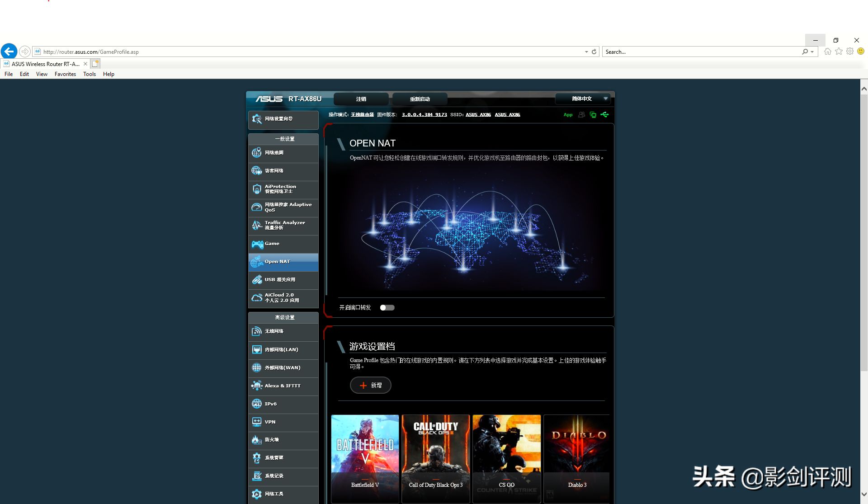
Task: Open the Favorites menu
Action: click(65, 74)
